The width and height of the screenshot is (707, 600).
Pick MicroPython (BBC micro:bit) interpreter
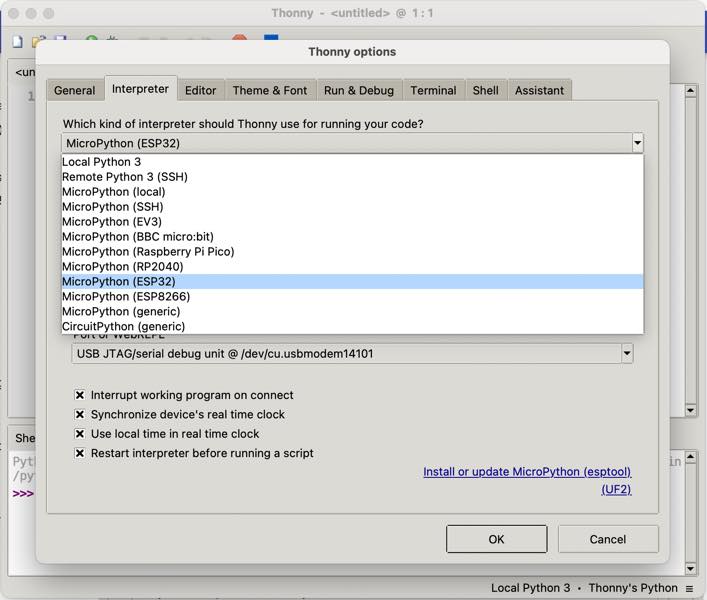click(x=352, y=236)
